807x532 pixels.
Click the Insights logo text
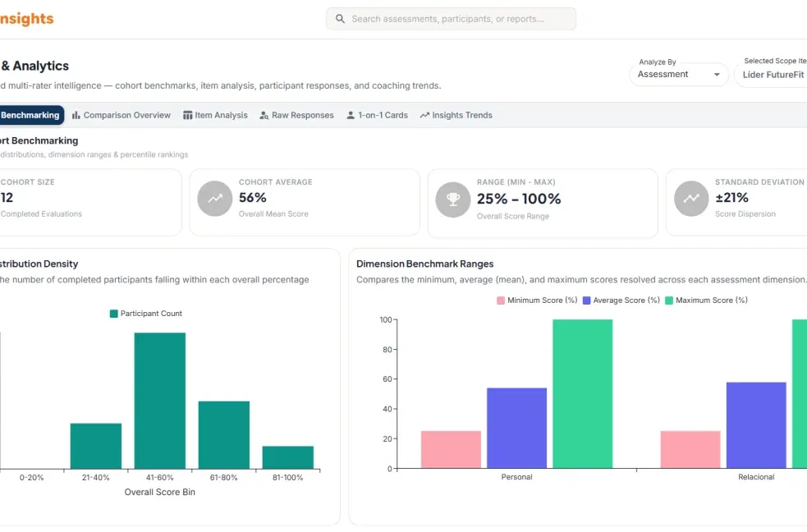(27, 19)
